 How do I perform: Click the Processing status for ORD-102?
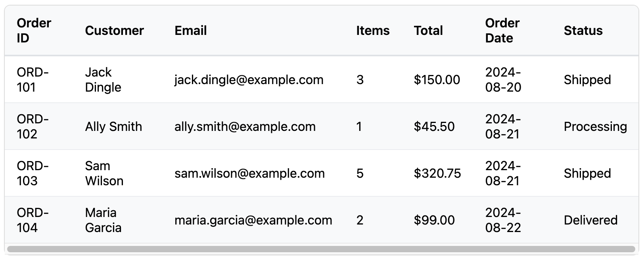coord(595,127)
